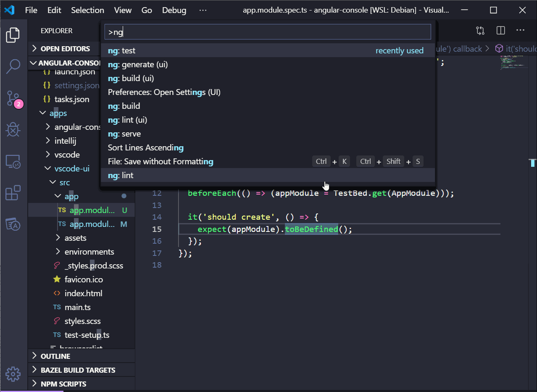Screen dimensions: 537x392
Task: Open Source Control showing 2 pending changes
Action: (13, 98)
